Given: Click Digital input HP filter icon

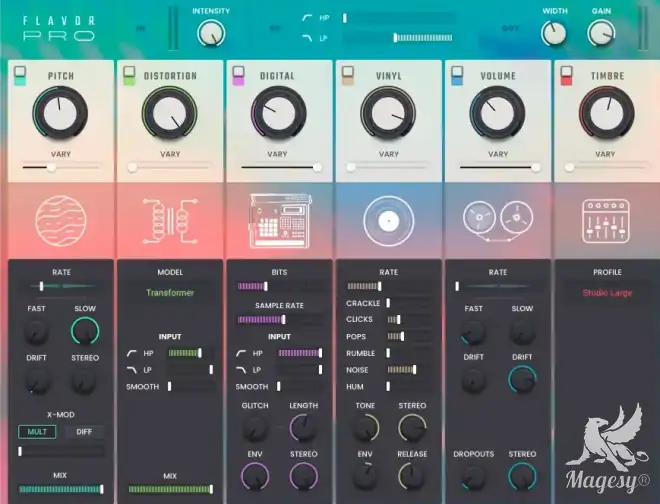Looking at the screenshot, I should 241,353.
